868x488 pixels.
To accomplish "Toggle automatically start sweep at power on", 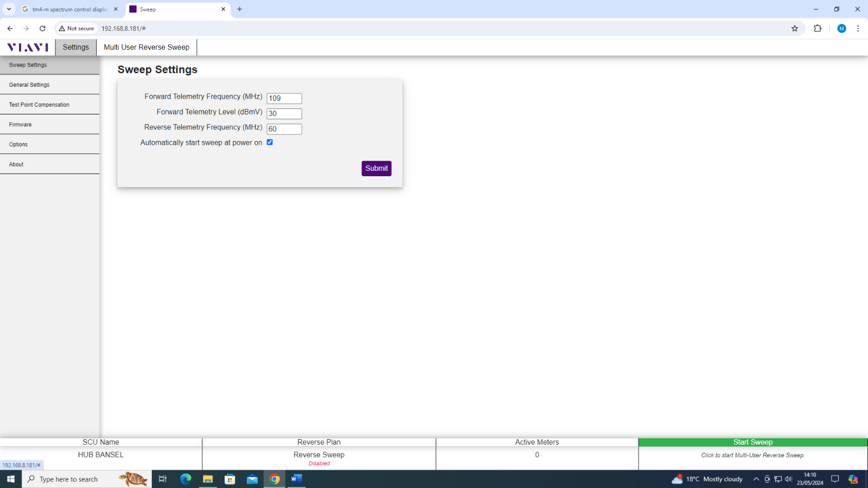I will [270, 142].
